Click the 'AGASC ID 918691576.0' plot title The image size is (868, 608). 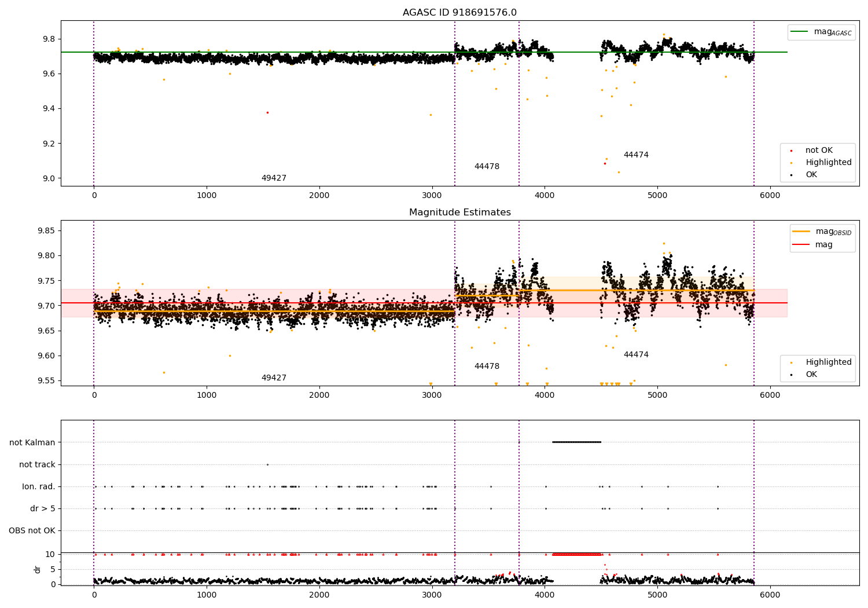[x=459, y=13]
